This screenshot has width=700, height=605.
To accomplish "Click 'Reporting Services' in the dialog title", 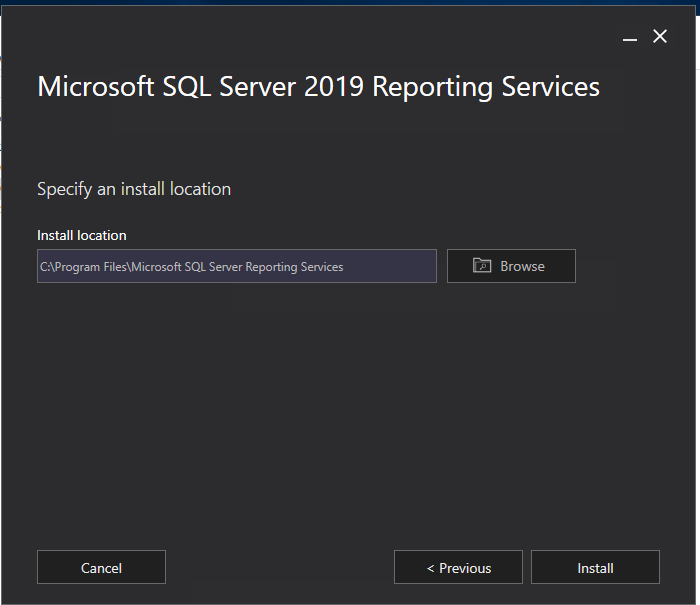I will 486,86.
